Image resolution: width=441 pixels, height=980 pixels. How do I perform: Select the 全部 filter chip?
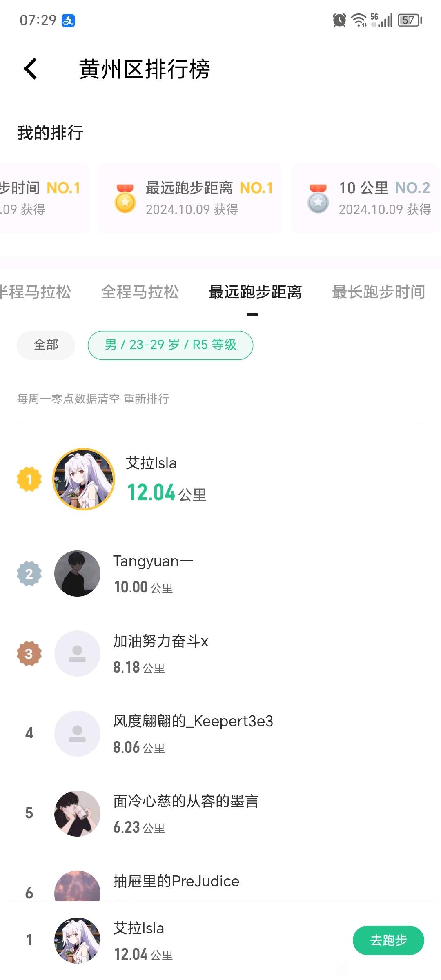pyautogui.click(x=46, y=345)
